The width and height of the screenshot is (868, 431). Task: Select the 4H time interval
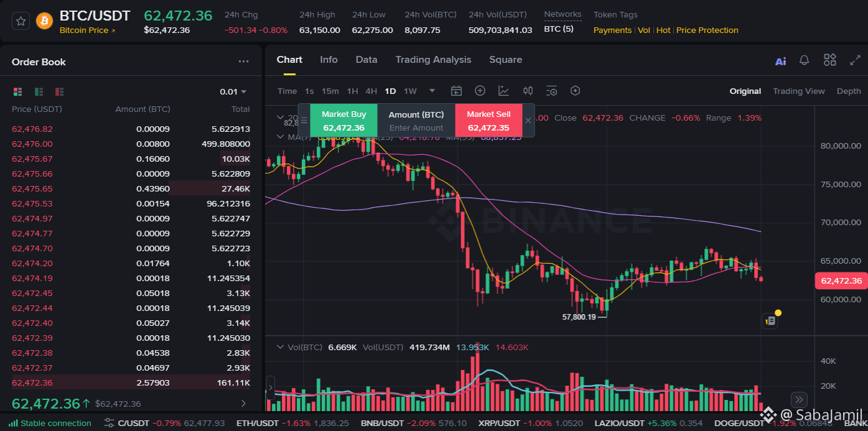371,91
